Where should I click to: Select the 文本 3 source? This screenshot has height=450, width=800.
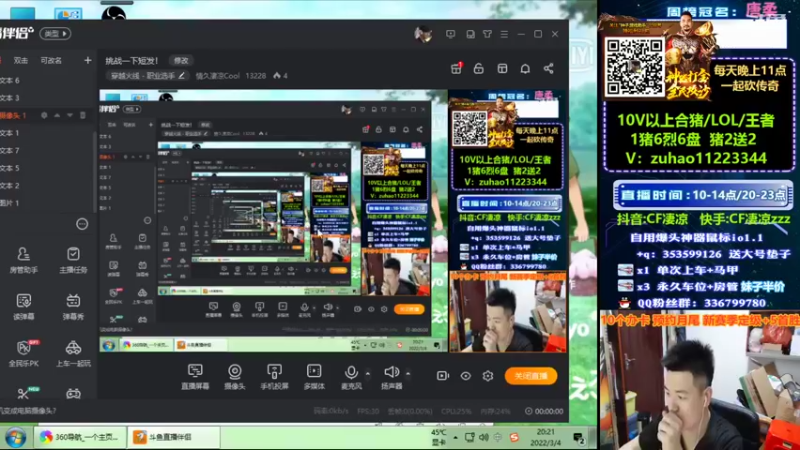pos(47,98)
